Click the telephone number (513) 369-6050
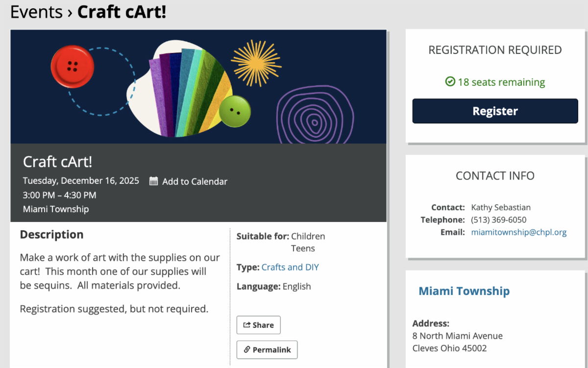The height and width of the screenshot is (368, 588). click(x=498, y=220)
